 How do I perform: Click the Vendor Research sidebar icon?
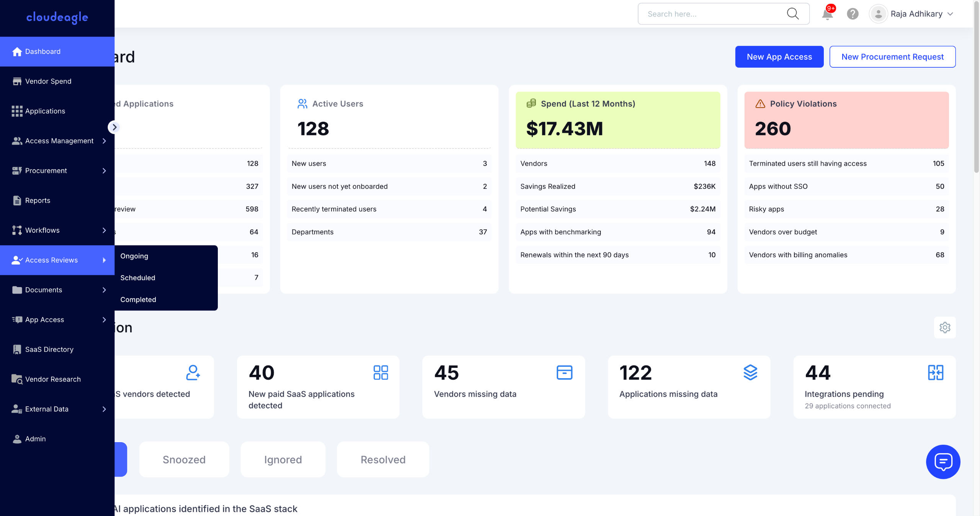17,379
